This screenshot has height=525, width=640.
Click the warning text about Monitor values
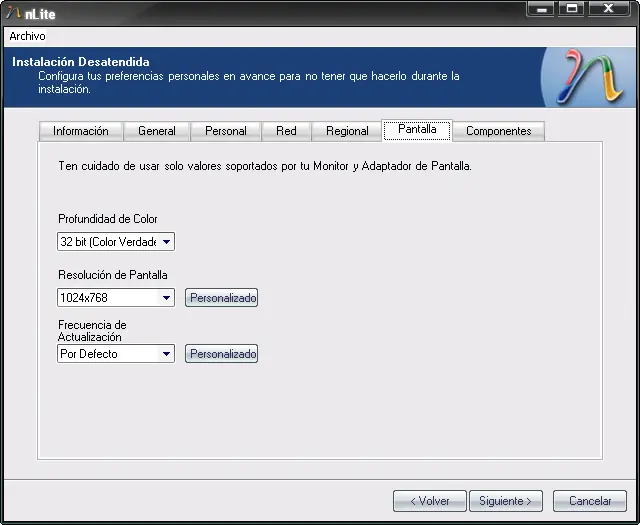pos(265,166)
